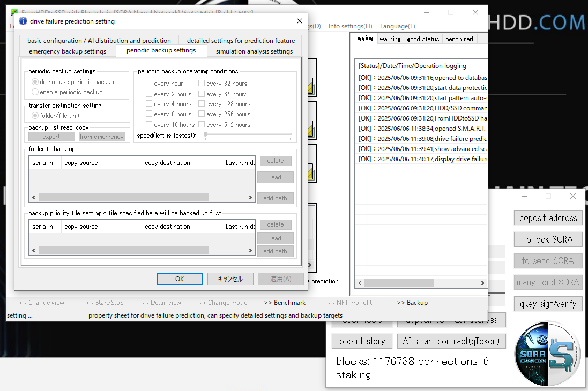The image size is (588, 391).
Task: Check the 'every 8 hours' checkbox
Action: [149, 114]
